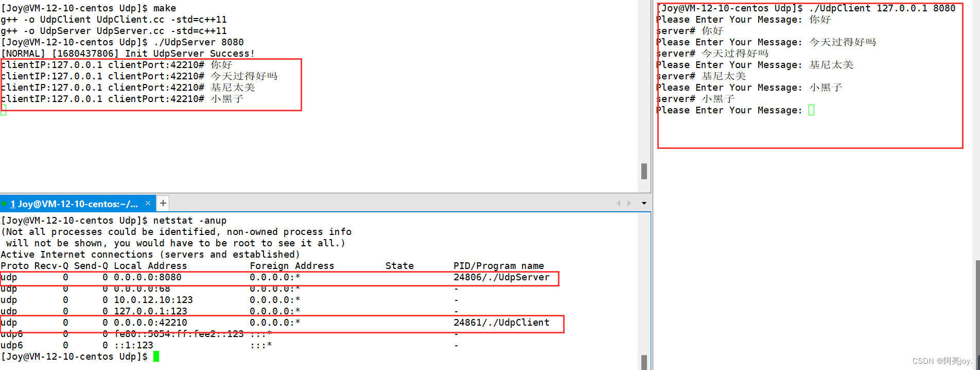Click local address '0.0.0.0:42210'
Screen dimensions: 980x370
click(150, 323)
